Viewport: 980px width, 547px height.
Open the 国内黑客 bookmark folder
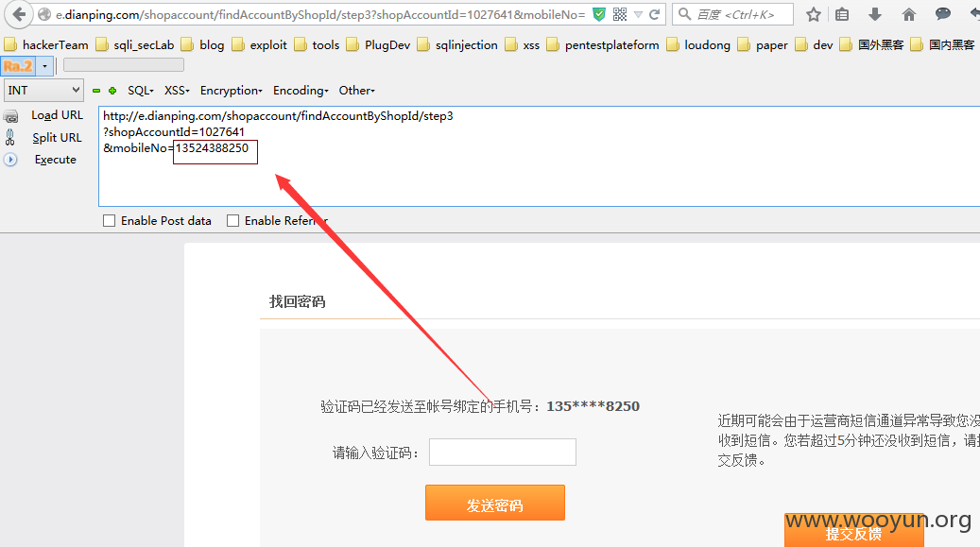point(942,45)
